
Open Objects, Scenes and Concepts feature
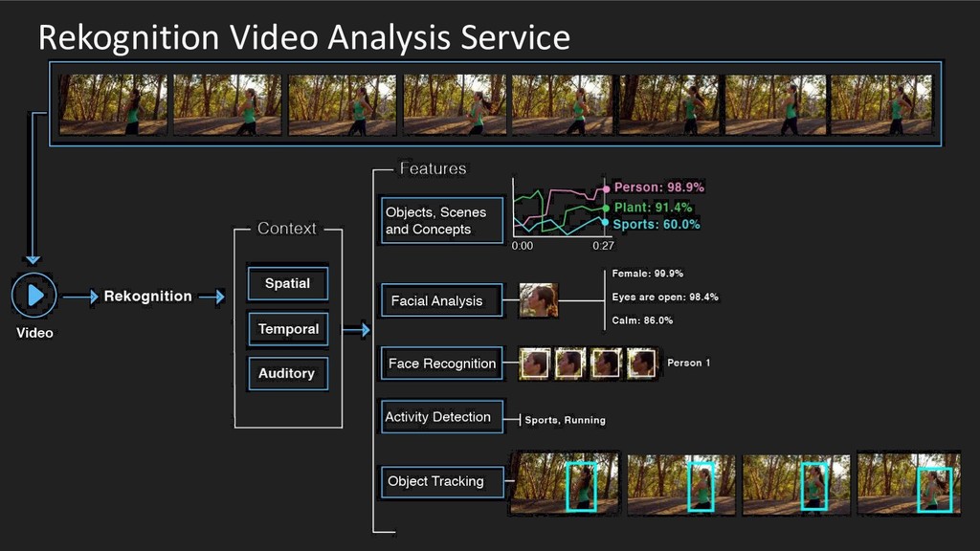(x=442, y=221)
